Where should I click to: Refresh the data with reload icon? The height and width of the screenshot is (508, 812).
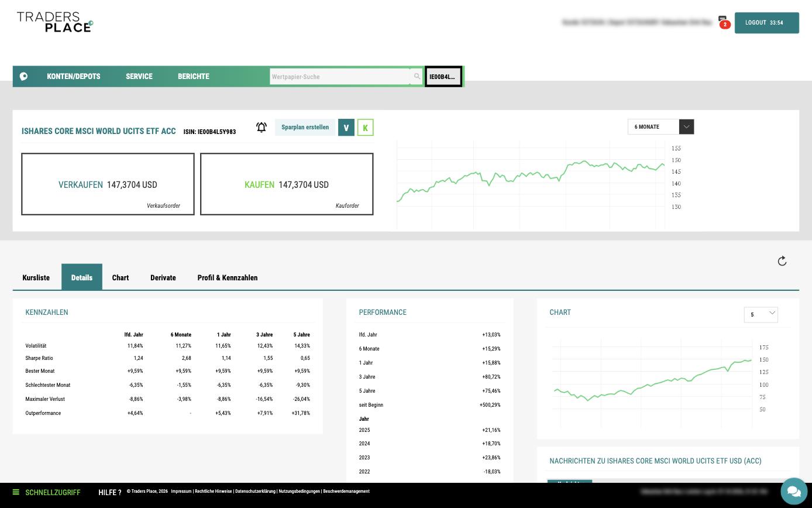point(782,261)
